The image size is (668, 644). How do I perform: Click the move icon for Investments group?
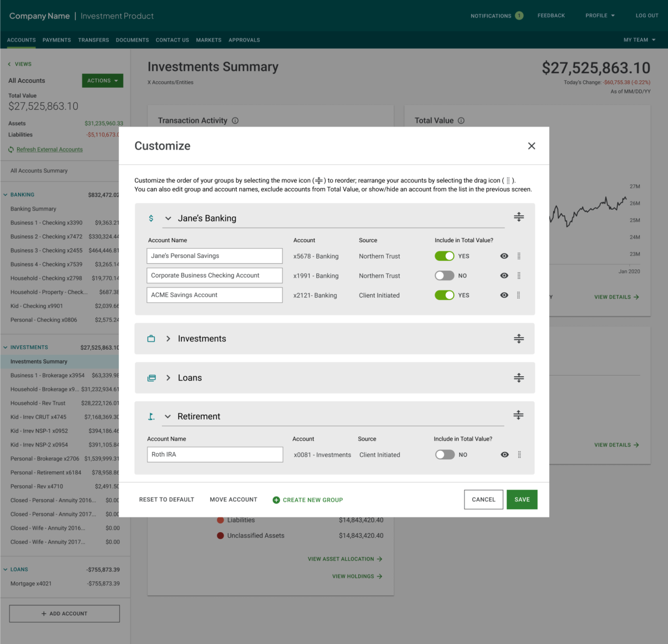coord(519,339)
